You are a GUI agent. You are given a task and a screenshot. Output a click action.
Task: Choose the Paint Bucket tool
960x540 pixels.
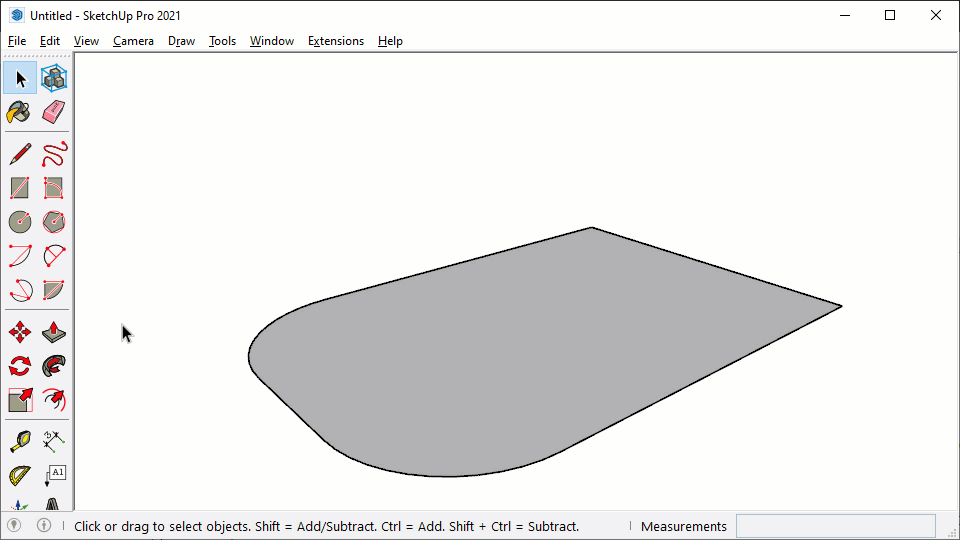(20, 112)
